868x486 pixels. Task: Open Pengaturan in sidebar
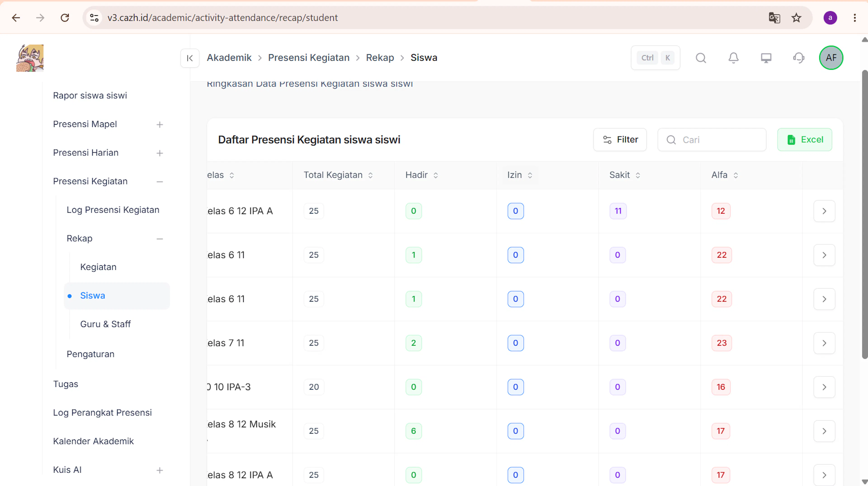pyautogui.click(x=91, y=354)
